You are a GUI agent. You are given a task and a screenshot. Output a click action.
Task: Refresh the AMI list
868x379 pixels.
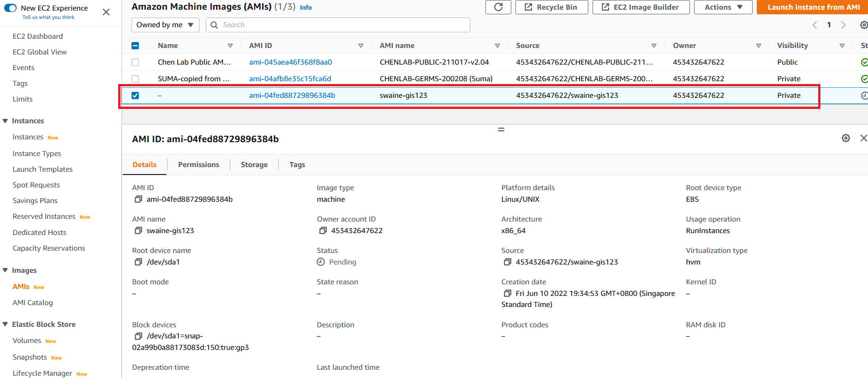[x=498, y=7]
